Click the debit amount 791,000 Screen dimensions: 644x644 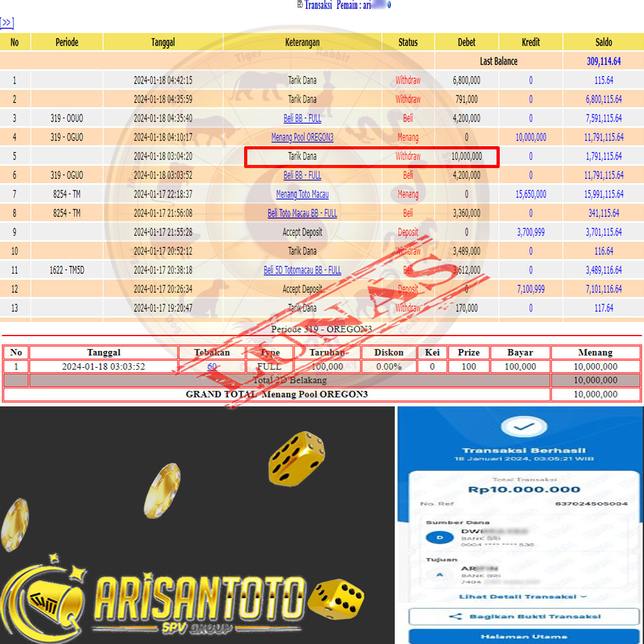pyautogui.click(x=466, y=99)
